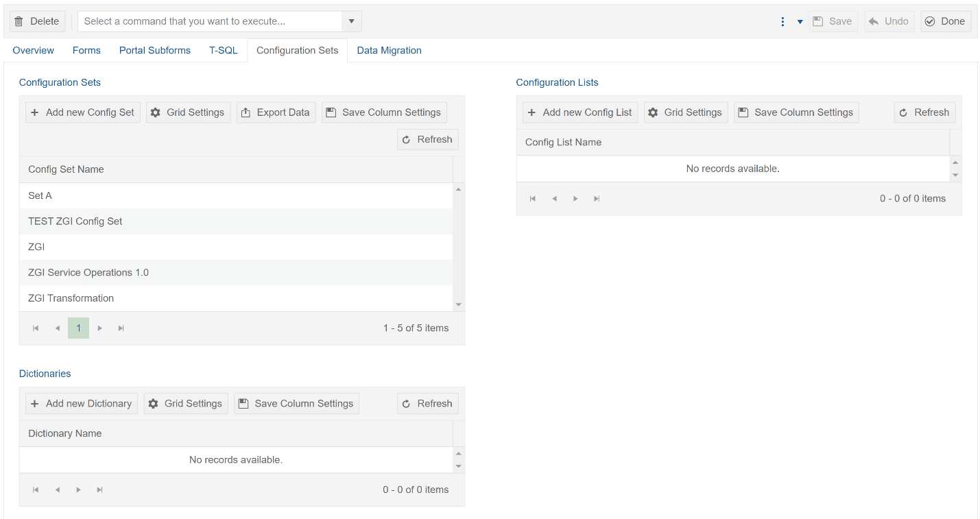Go to last page in Dictionaries pager
This screenshot has height=519, width=980.
99,490
